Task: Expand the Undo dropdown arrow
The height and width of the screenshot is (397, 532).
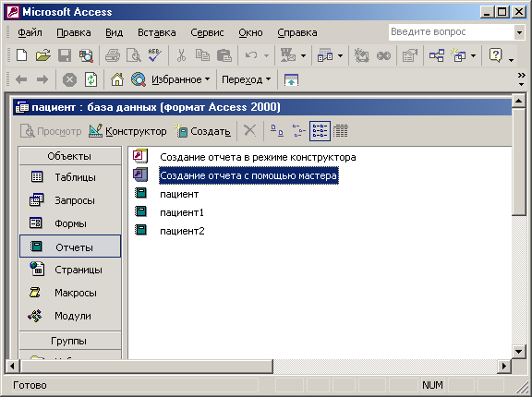Action: 266,55
